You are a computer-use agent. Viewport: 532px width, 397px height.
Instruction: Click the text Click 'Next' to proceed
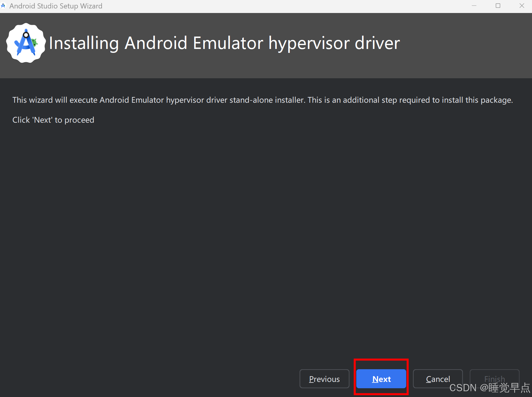pos(53,120)
